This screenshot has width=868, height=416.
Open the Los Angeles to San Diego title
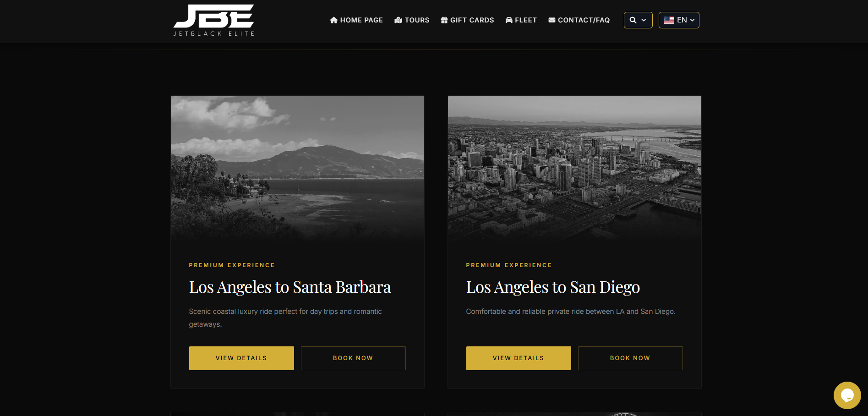coord(553,287)
